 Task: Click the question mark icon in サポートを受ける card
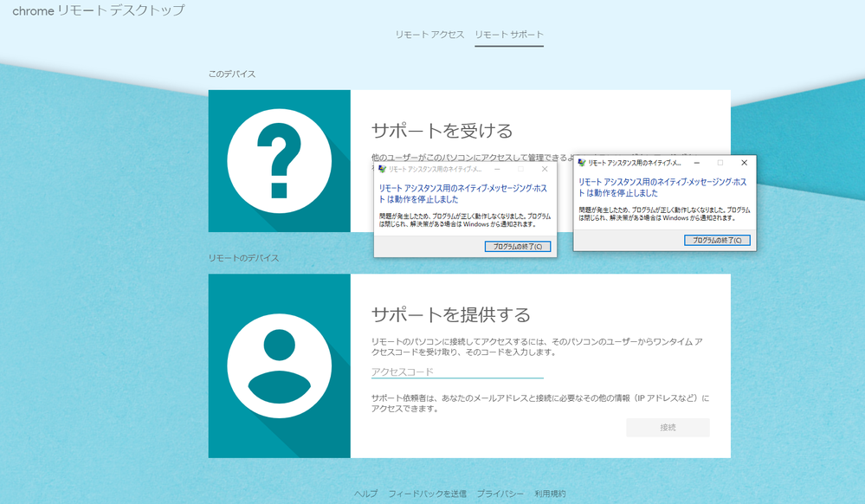point(279,162)
